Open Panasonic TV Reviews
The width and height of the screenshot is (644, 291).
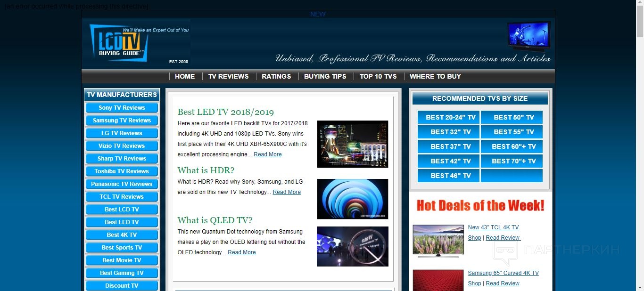click(x=122, y=184)
